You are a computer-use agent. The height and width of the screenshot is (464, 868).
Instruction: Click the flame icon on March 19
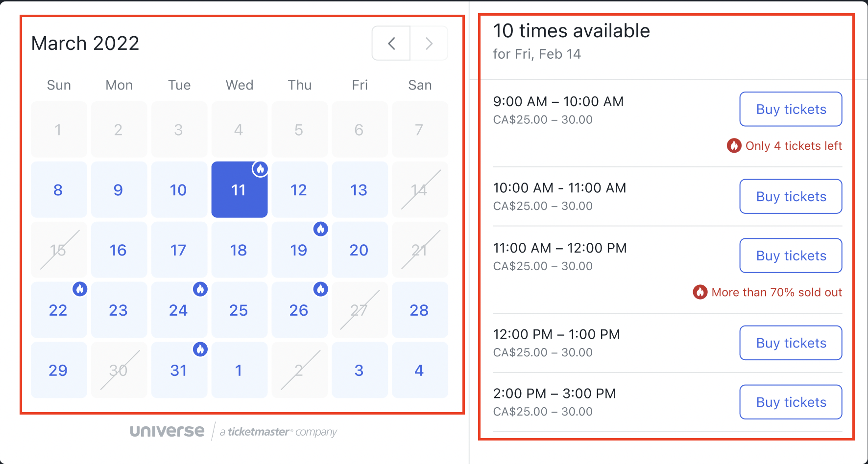320,229
